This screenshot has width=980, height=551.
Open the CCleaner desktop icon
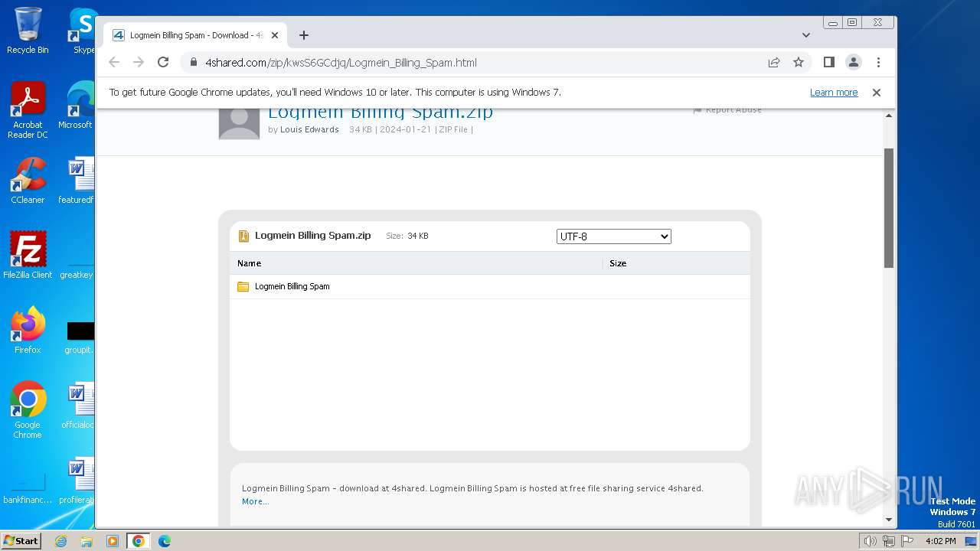pos(28,181)
